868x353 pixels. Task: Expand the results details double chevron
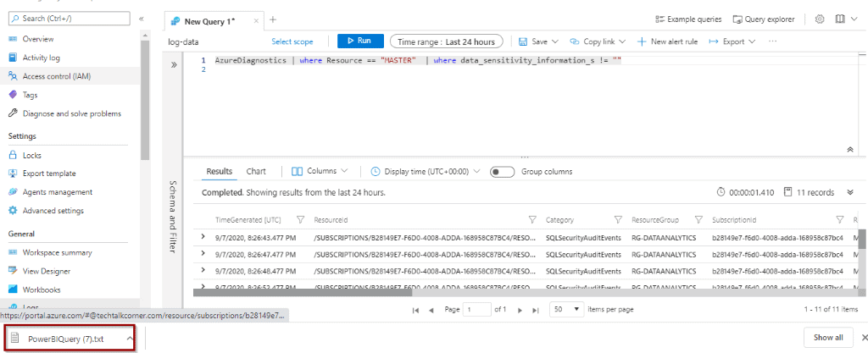[x=850, y=192]
